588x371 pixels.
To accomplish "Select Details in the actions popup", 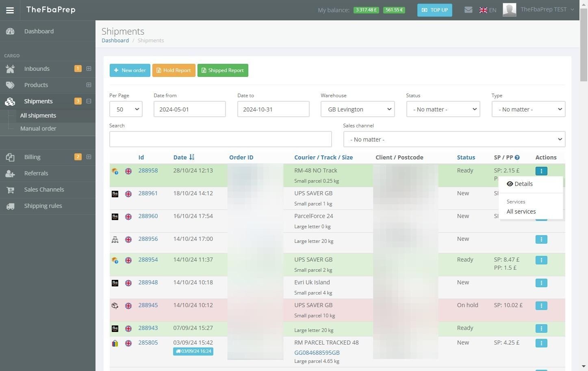I will pos(520,184).
